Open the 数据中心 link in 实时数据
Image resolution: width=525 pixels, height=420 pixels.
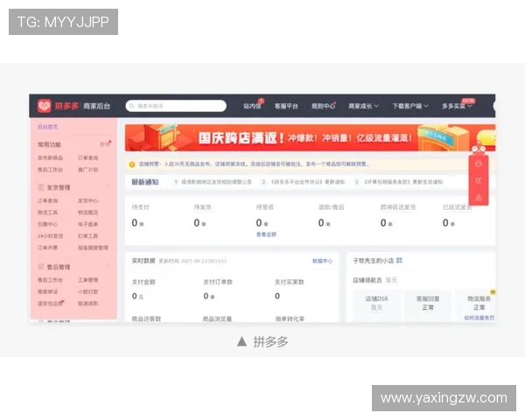(x=322, y=261)
